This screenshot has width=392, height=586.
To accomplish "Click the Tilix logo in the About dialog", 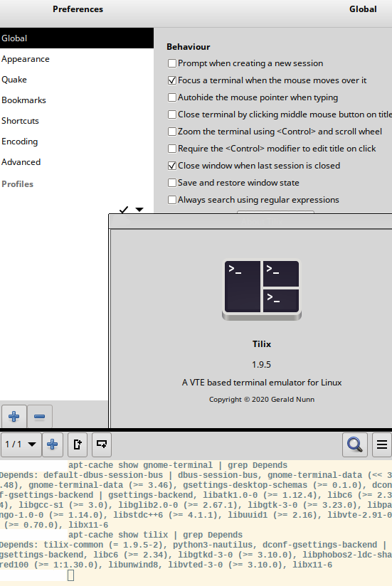I will pos(262,290).
